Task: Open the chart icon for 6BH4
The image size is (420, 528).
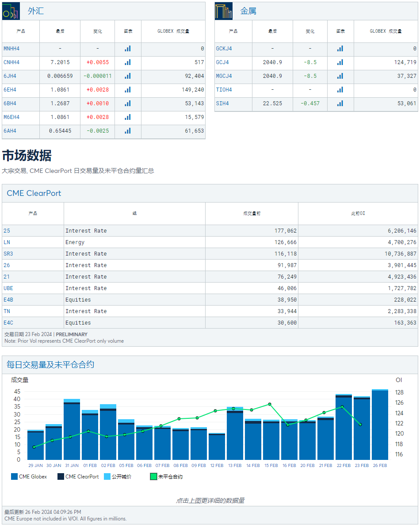Action: pos(128,103)
